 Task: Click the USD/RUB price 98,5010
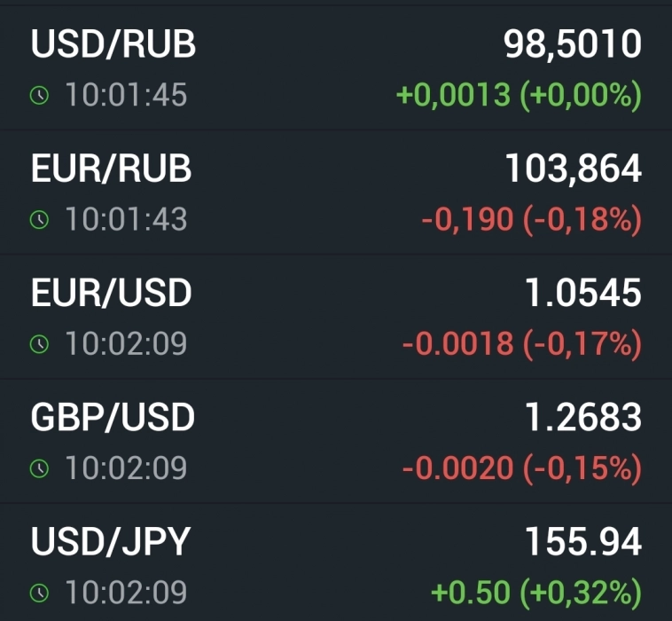point(572,44)
